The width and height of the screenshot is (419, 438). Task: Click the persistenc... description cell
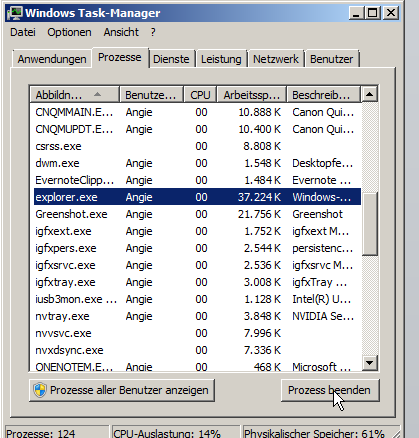coord(322,248)
